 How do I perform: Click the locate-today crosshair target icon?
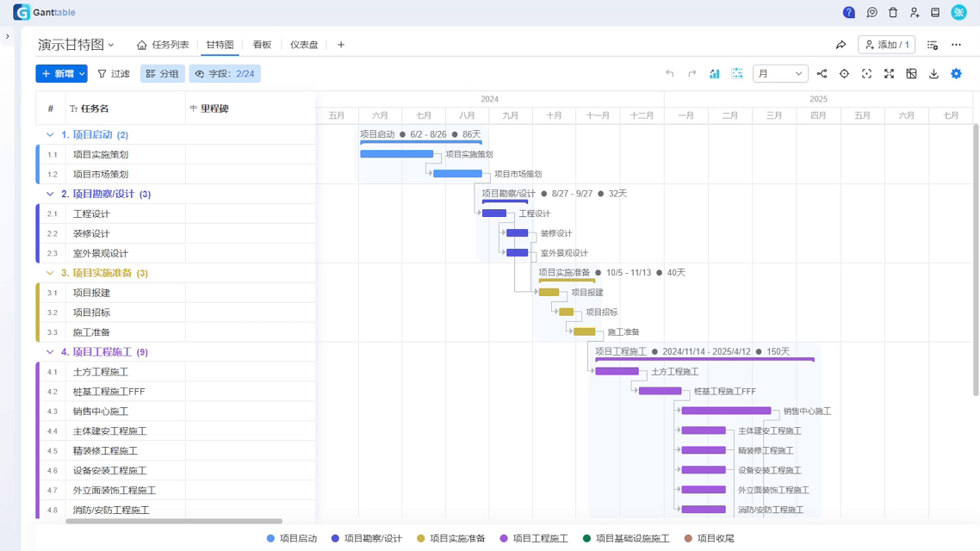pos(844,74)
